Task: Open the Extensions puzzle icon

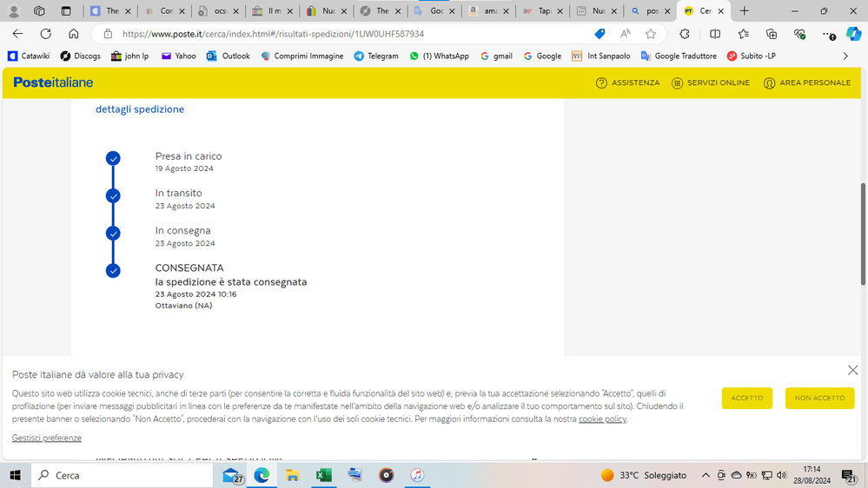Action: coord(685,34)
